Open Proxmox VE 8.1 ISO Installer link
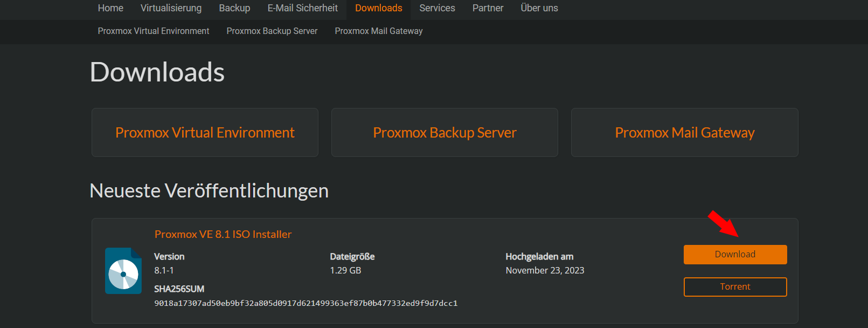Screen dimensions: 868x328 (223, 234)
